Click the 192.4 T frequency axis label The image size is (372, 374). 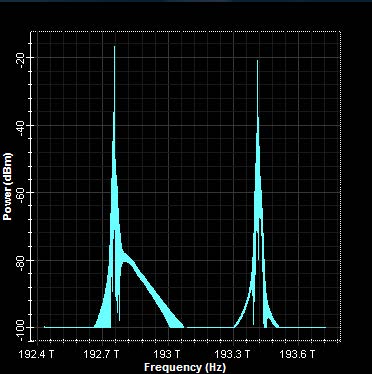[x=36, y=354]
